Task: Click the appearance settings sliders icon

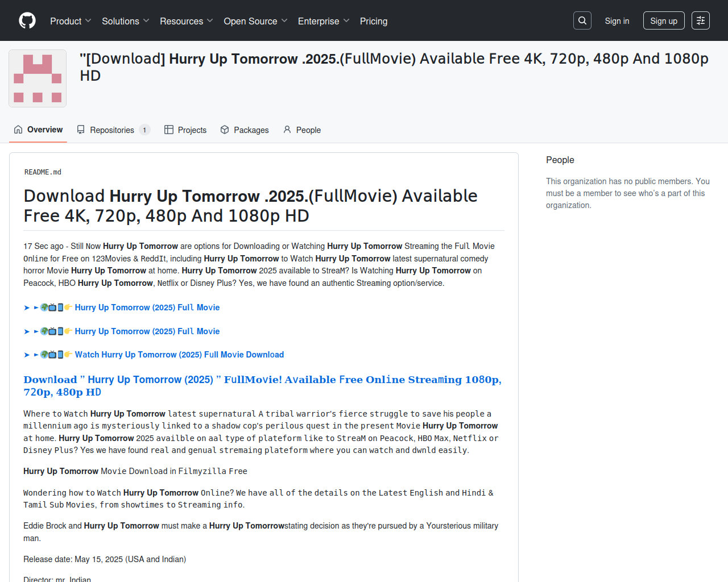Action: pyautogui.click(x=701, y=20)
